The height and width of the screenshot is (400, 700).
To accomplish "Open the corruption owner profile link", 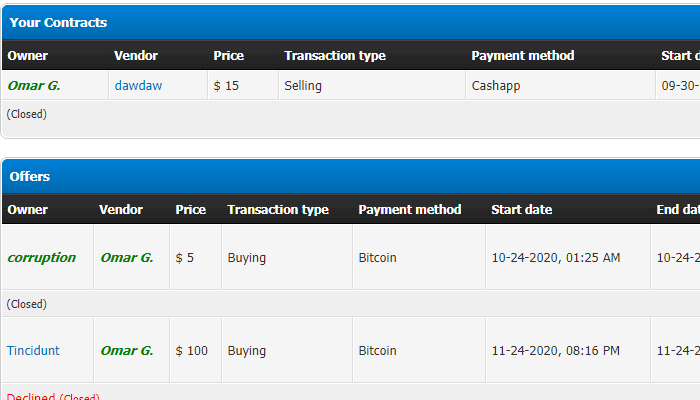I will [41, 258].
